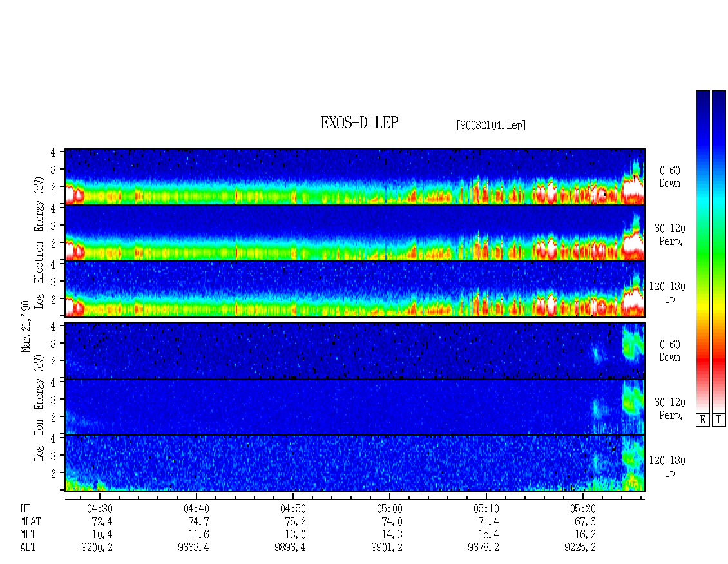Click the EXOS-D LEP plot title
The height and width of the screenshot is (564, 728).
[359, 123]
